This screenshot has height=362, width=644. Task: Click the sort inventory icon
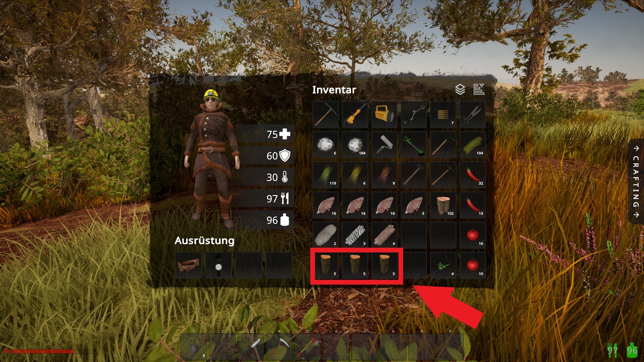click(x=479, y=89)
